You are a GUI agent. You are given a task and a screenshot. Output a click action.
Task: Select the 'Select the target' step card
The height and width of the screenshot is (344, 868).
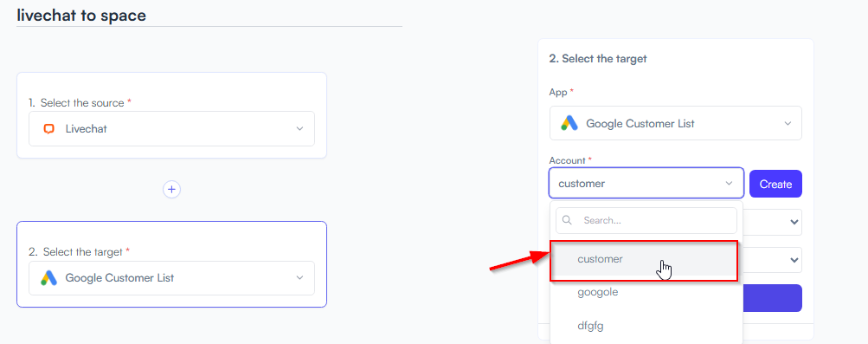(171, 264)
